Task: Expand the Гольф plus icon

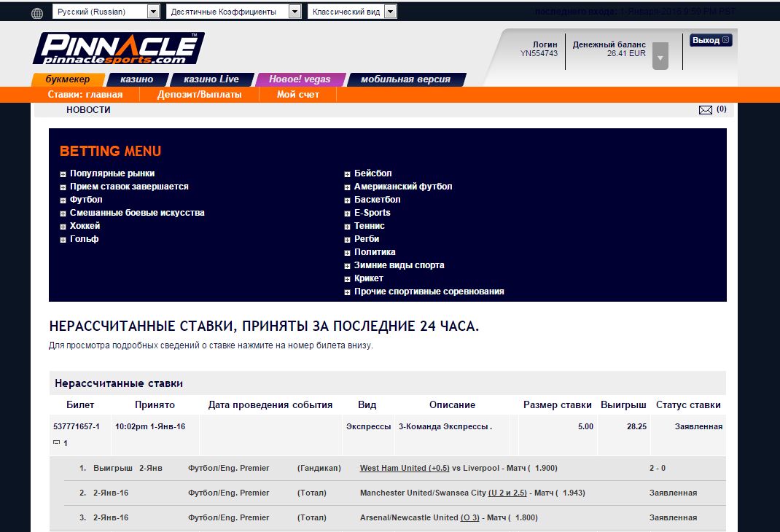Action: 63,240
